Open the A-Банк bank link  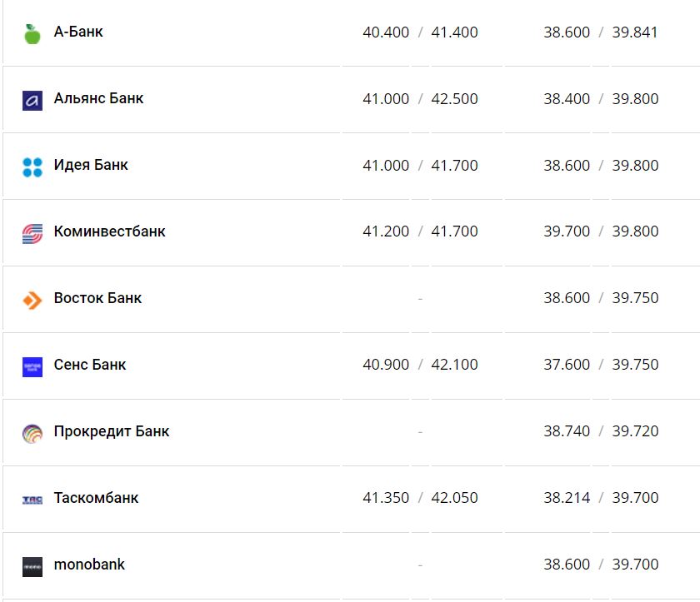tap(78, 32)
